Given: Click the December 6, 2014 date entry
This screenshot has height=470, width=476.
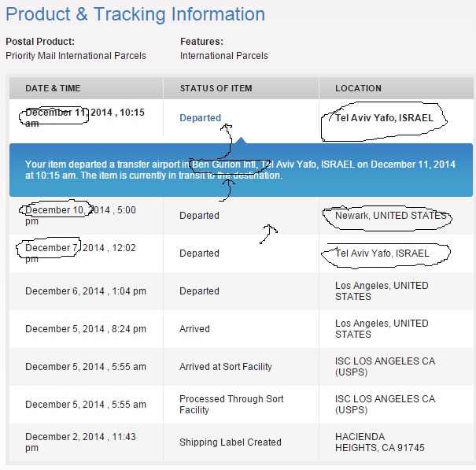Looking at the screenshot, I should tap(86, 291).
